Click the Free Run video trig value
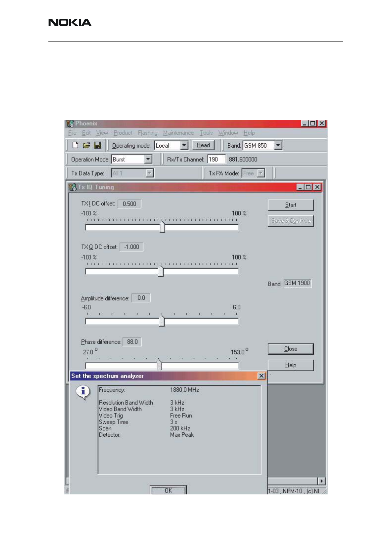The image size is (392, 555). pyautogui.click(x=181, y=416)
